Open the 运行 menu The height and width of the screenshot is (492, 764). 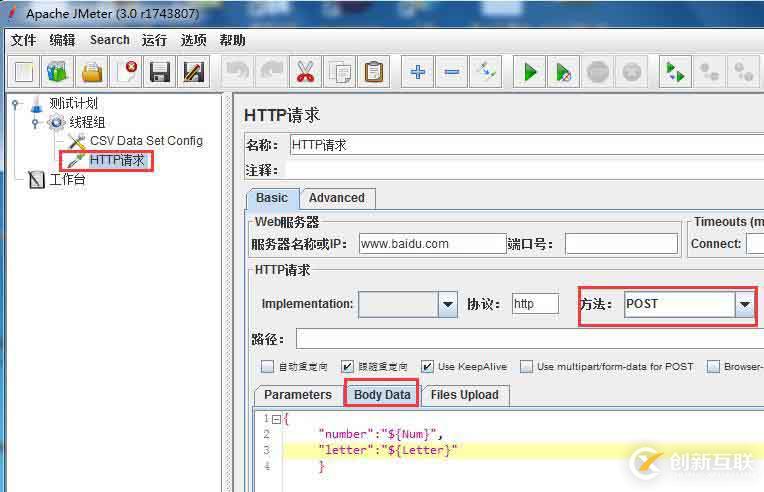(154, 40)
